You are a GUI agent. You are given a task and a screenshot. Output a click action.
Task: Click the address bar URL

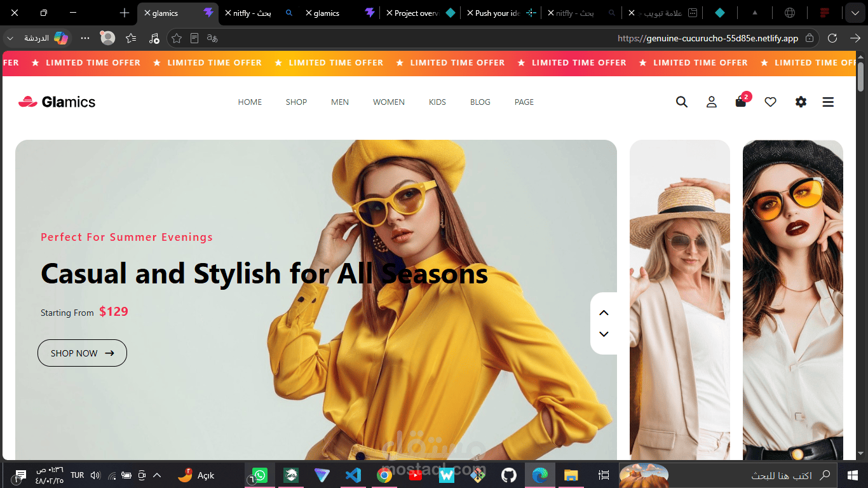tap(708, 38)
